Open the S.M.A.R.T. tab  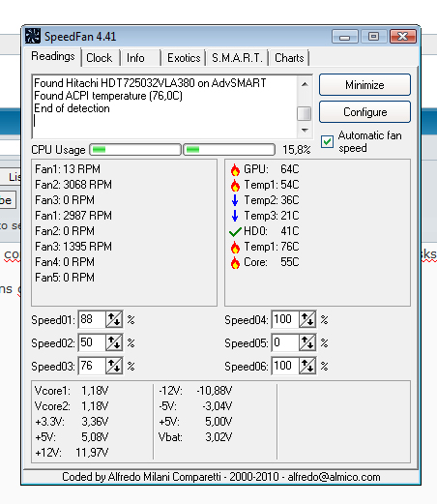click(237, 58)
